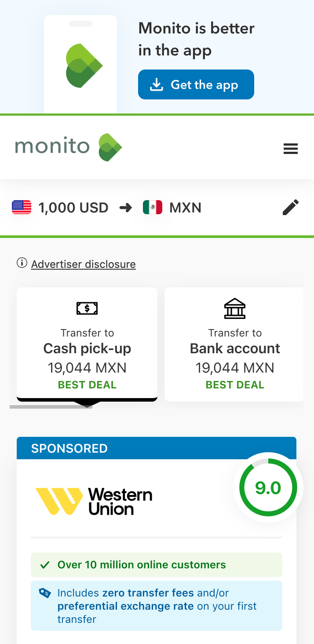Click the bank building icon
The image size is (314, 644).
(x=235, y=308)
